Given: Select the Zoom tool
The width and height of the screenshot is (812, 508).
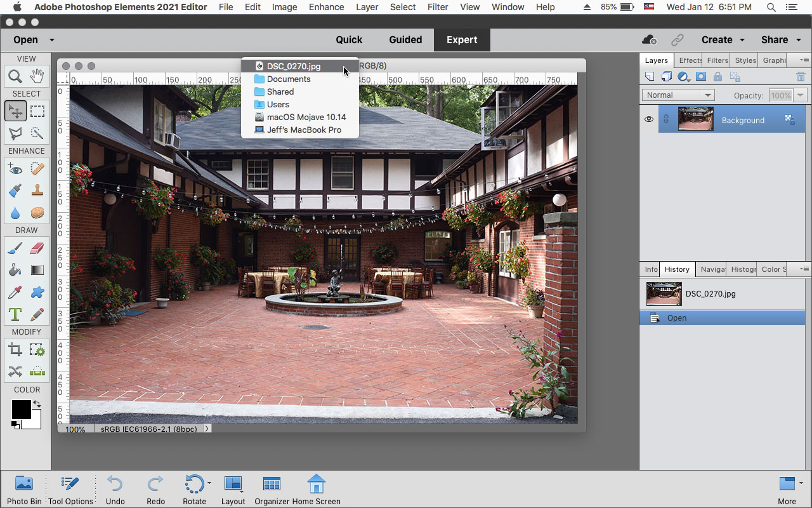Looking at the screenshot, I should tap(16, 76).
